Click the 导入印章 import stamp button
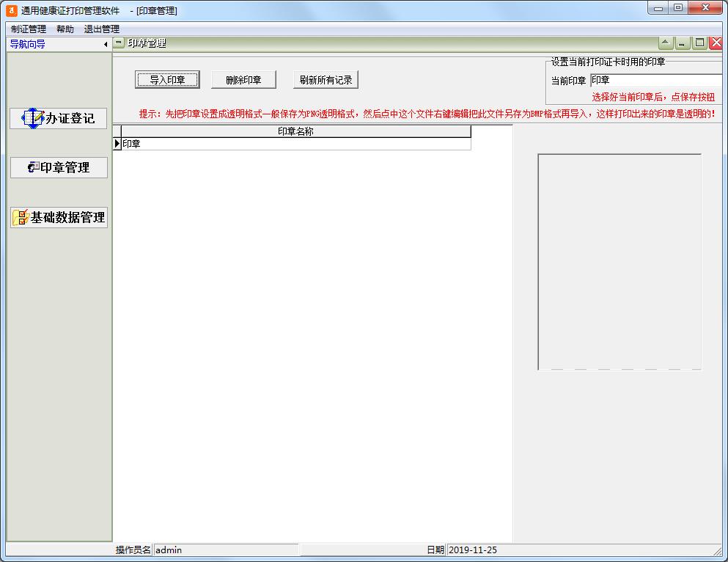The image size is (728, 562). point(167,79)
